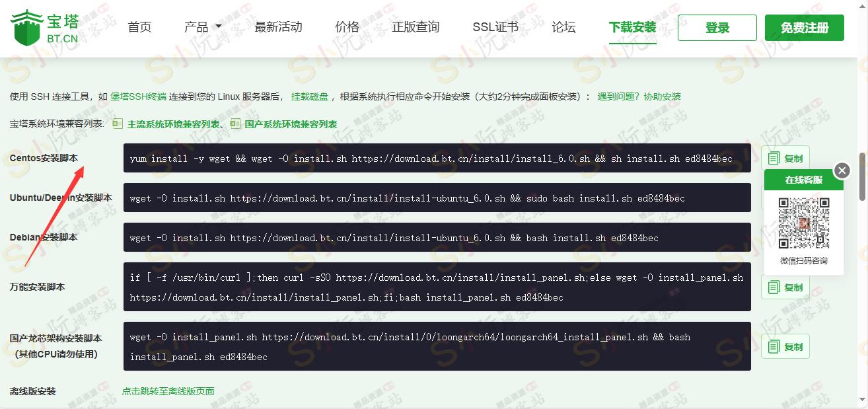868x409 pixels.
Task: Select 价格 in the top navigation
Action: point(347,27)
